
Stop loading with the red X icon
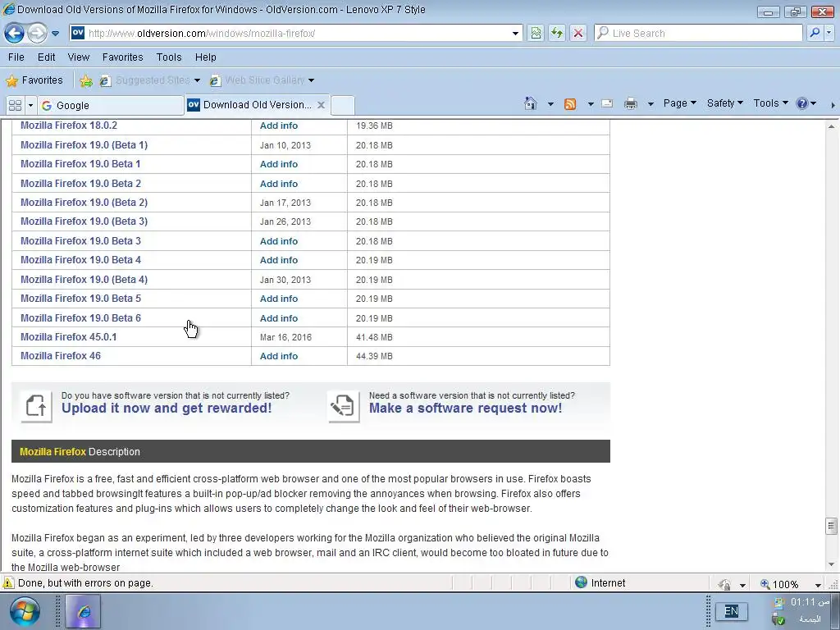(x=578, y=33)
